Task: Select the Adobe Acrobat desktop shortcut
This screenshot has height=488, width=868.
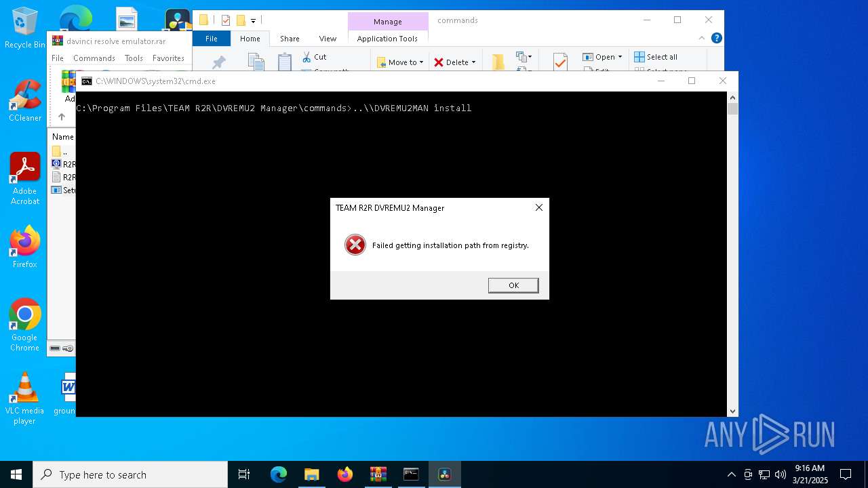Action: (x=25, y=178)
